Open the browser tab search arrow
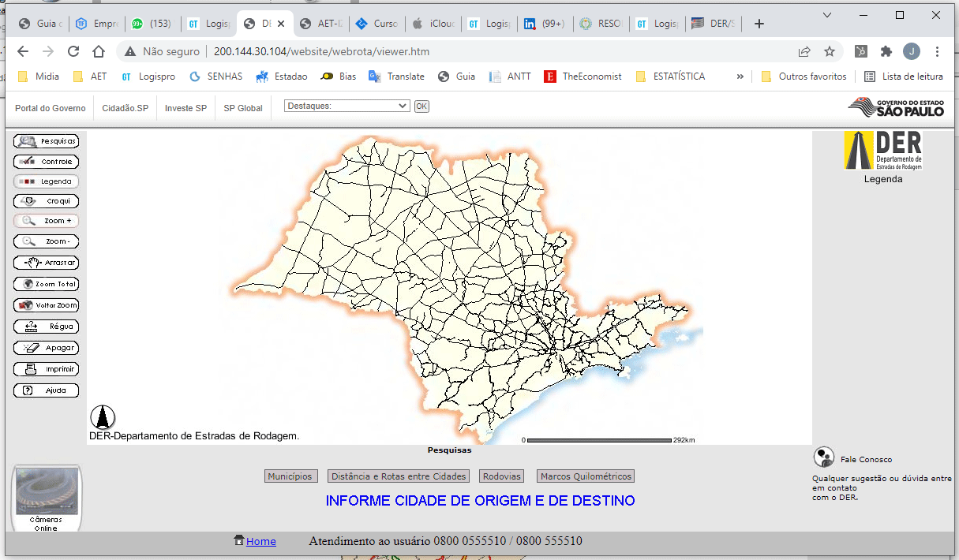 point(827,14)
